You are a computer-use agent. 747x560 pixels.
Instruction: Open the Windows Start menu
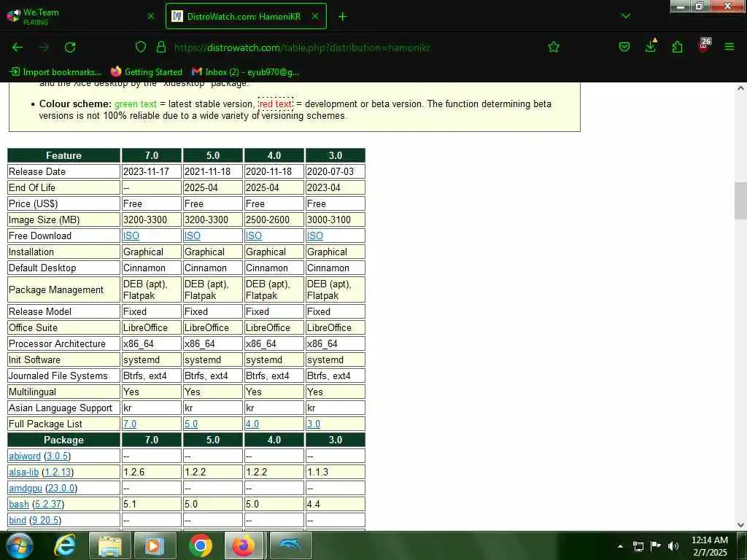tap(20, 545)
